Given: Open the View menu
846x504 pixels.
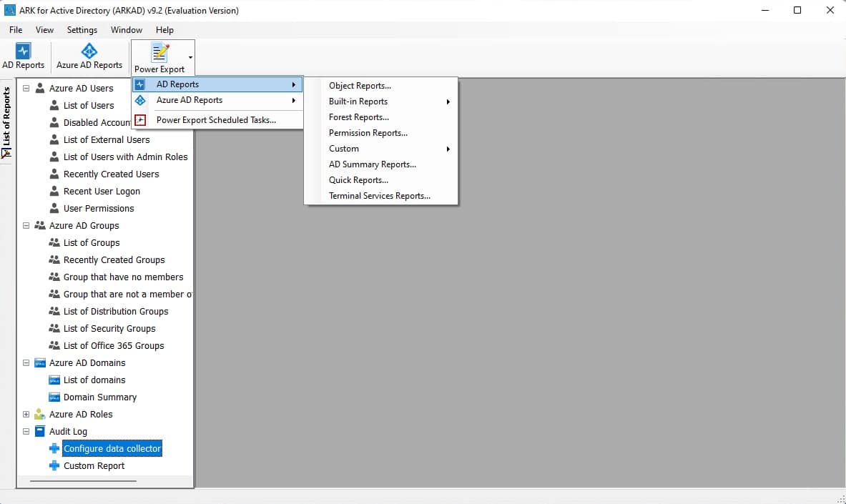Looking at the screenshot, I should click(x=44, y=30).
